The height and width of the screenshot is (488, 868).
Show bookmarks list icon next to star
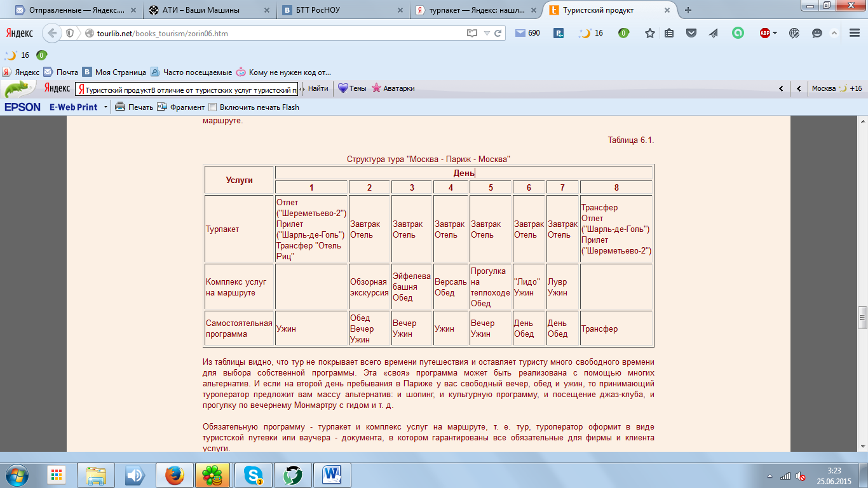click(669, 33)
